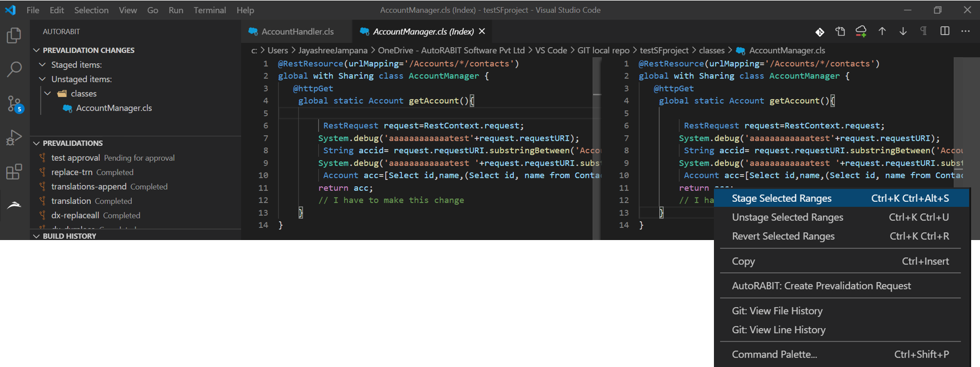
Task: Click the diamond git icon in editor toolbar
Action: pyautogui.click(x=820, y=32)
